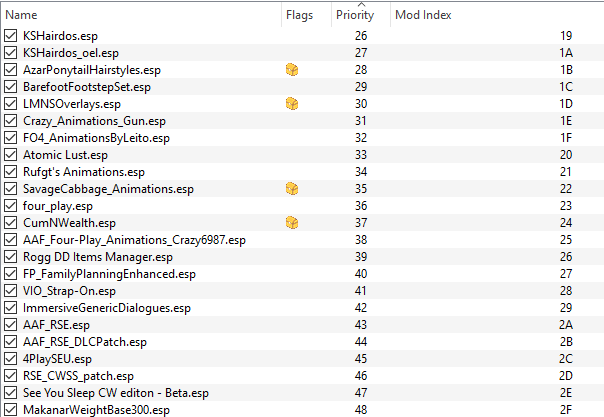Click mod index 1A for KSHairdos_oel.esp

coord(566,53)
